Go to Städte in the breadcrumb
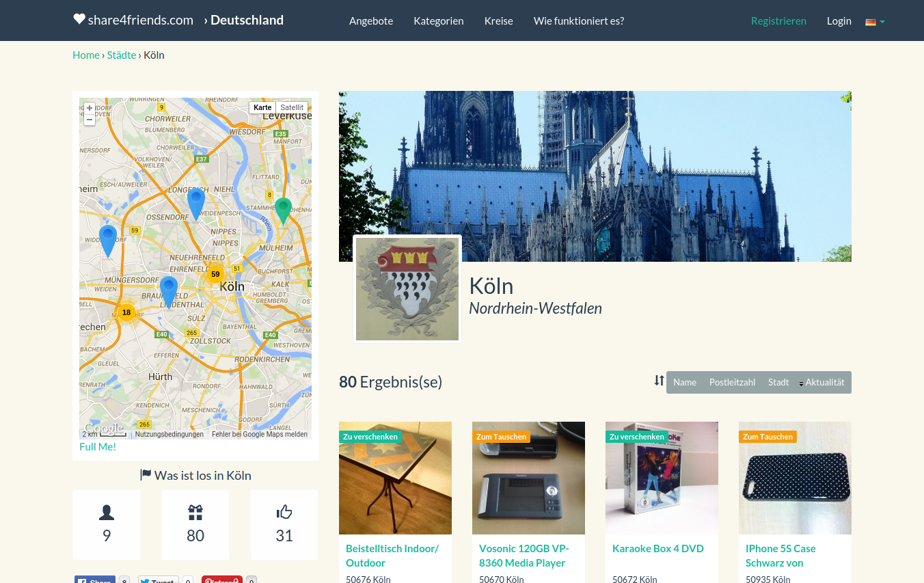924x583 pixels. (122, 55)
